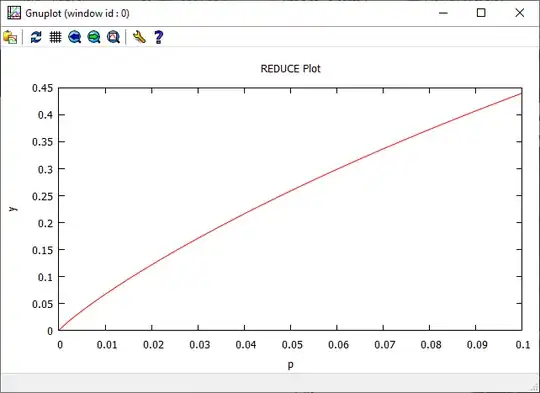Image resolution: width=540 pixels, height=393 pixels.
Task: Click the 0.15 y-axis tick label
Action: 43,250
